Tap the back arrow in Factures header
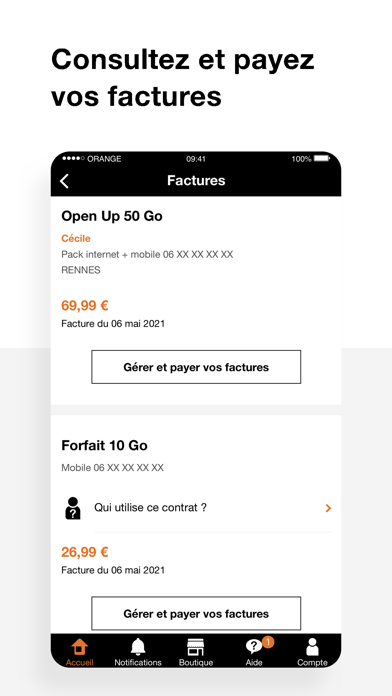The height and width of the screenshot is (696, 392). [64, 181]
